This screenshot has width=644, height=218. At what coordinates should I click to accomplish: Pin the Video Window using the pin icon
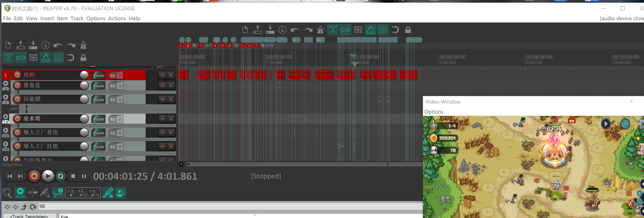click(x=631, y=101)
